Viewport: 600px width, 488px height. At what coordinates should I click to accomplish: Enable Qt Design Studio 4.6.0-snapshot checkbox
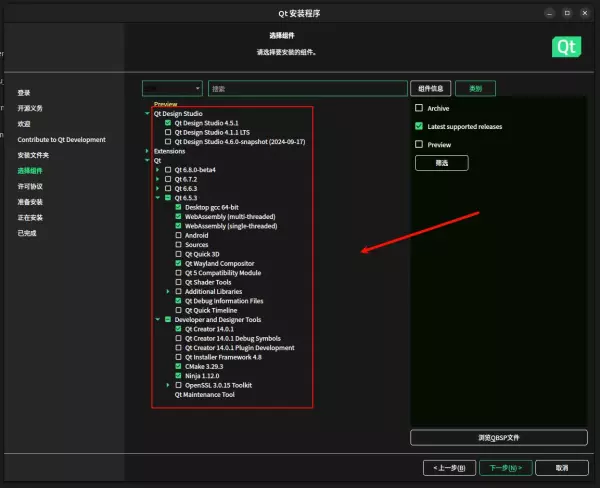point(168,142)
